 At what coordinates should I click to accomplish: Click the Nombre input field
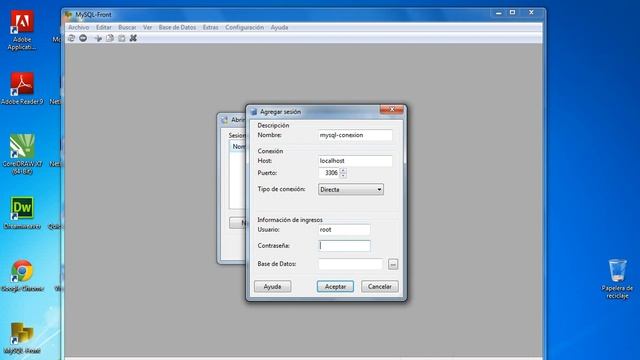(355, 135)
